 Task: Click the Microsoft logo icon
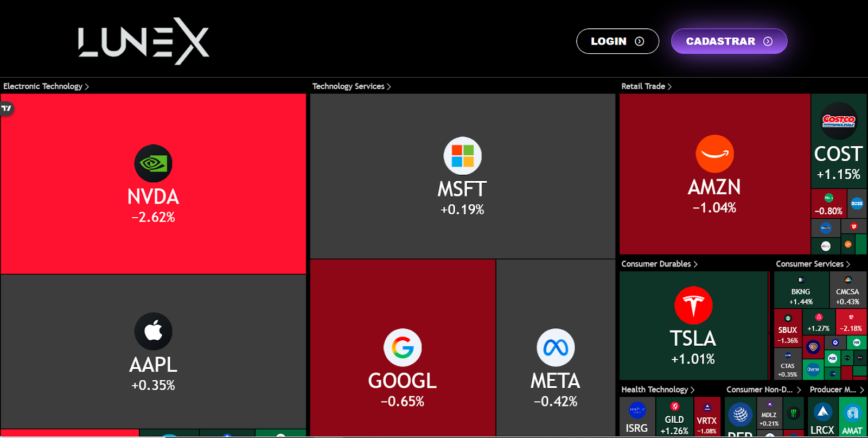point(462,156)
